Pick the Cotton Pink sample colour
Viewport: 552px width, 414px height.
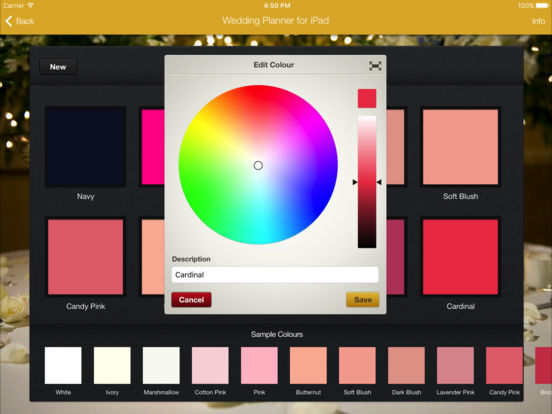pyautogui.click(x=210, y=365)
